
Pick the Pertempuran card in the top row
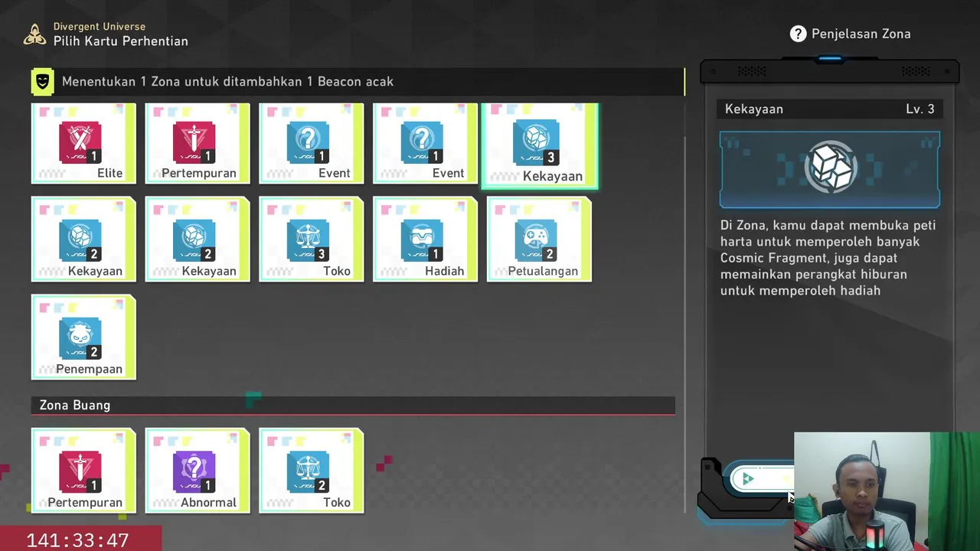tap(198, 144)
